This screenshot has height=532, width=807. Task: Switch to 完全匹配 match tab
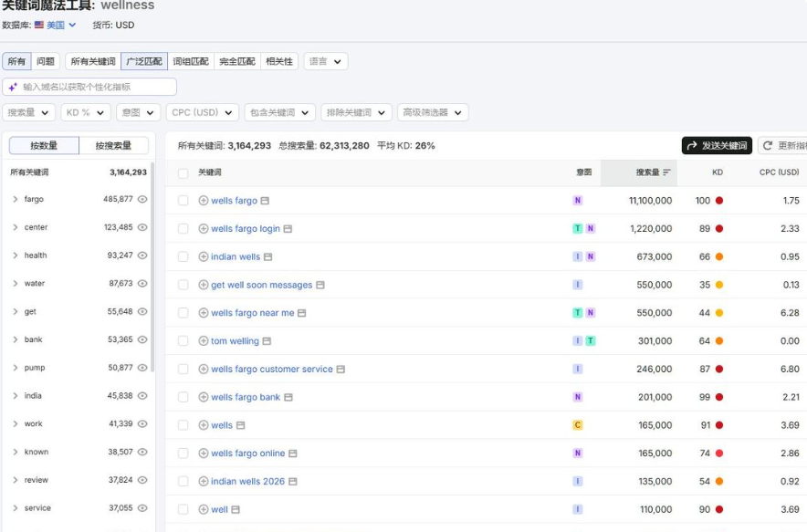pos(237,61)
